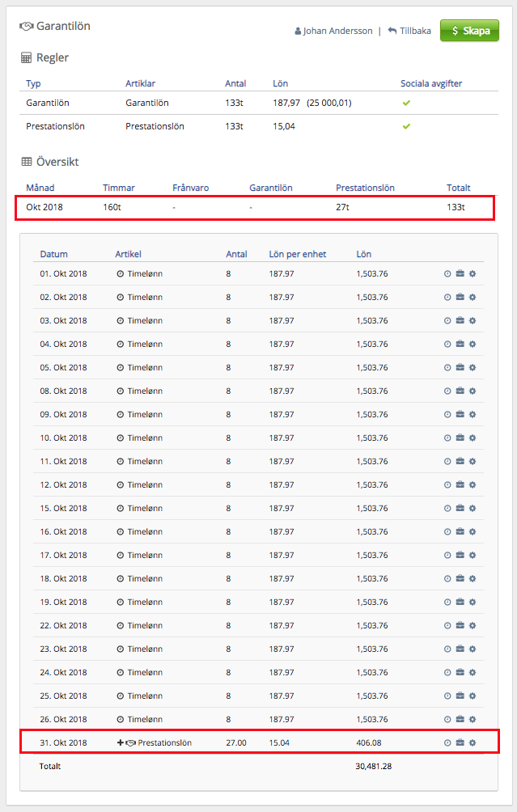Toggle Sociala avgifter checkmark for Prestationslön rule
Screen dimensions: 517x812
[406, 127]
